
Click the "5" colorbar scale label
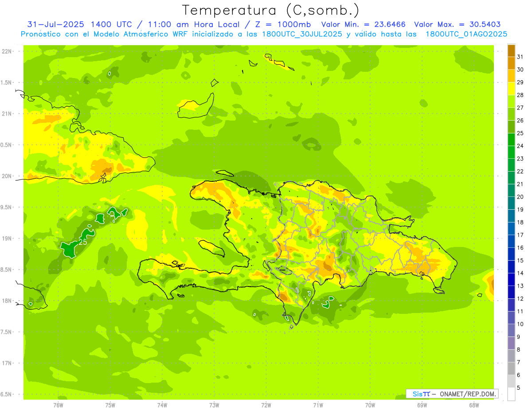pyautogui.click(x=519, y=388)
